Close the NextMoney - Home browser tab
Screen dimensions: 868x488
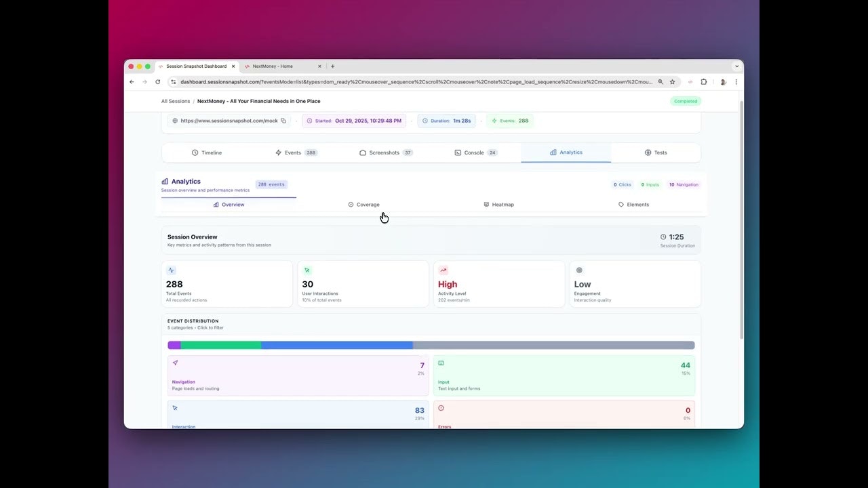pos(319,66)
